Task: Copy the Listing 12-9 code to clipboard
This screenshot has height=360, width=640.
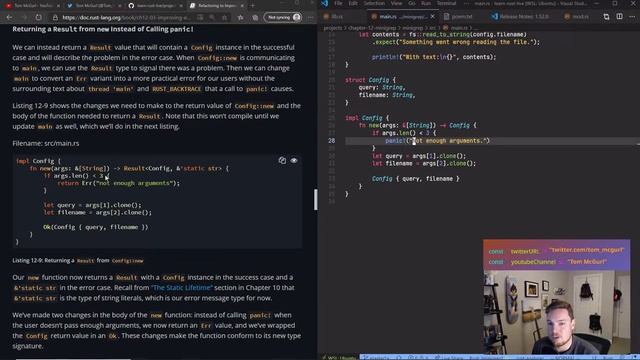Action: coord(282,160)
